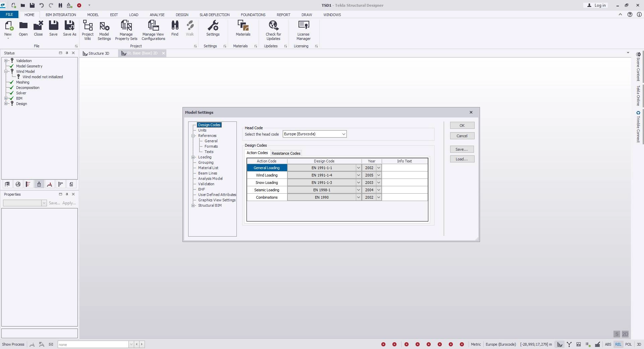Toggle the S view button
This screenshot has height=349, width=644.
(x=617, y=334)
